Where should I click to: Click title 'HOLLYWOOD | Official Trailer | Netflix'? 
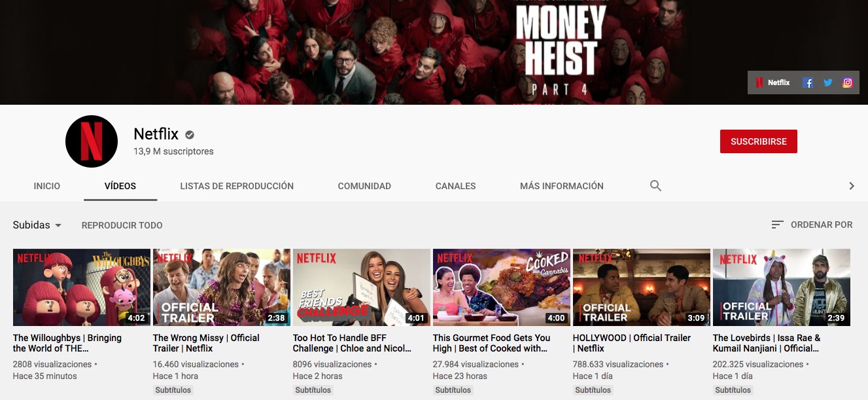pos(632,343)
